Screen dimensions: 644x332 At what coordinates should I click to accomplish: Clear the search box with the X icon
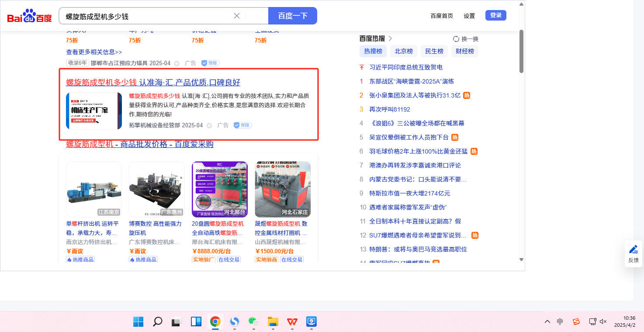point(237,16)
